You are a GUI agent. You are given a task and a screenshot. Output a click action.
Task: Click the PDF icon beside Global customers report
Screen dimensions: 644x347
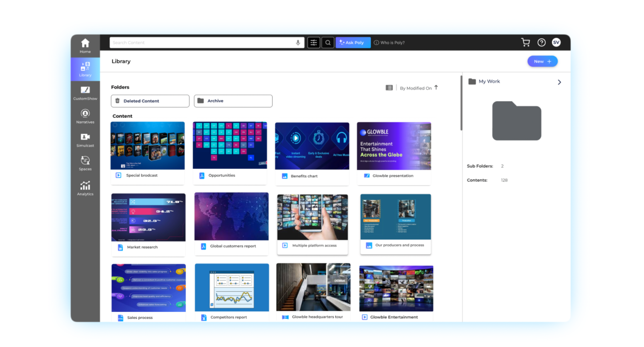pyautogui.click(x=204, y=246)
